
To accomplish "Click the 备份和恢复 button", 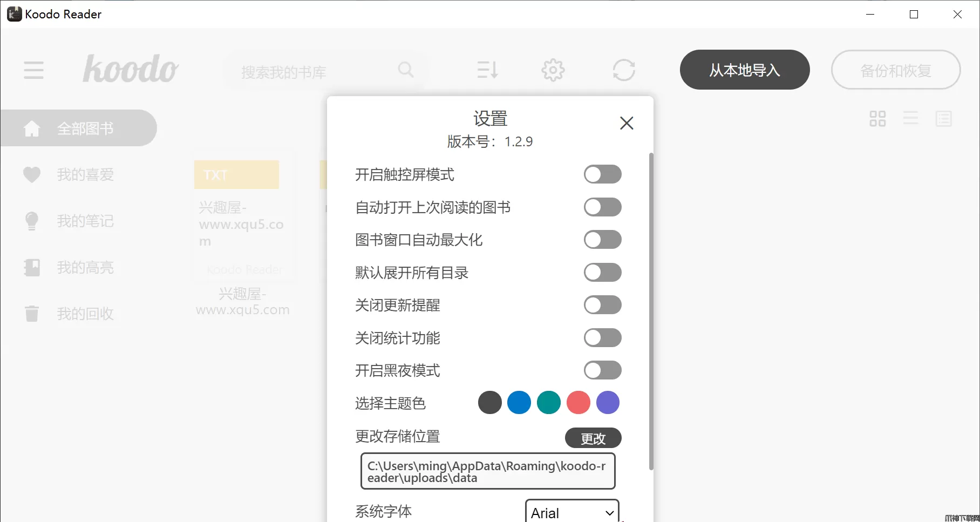I will [896, 70].
